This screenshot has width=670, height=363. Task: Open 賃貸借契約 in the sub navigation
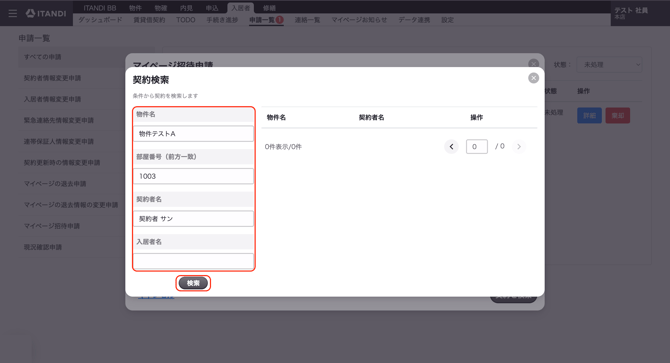(x=149, y=20)
